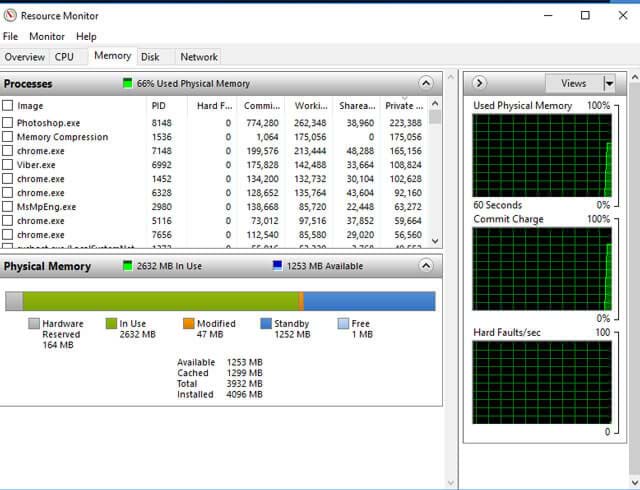Collapse the Physical Memory section
Image resolution: width=640 pixels, height=490 pixels.
pyautogui.click(x=427, y=267)
